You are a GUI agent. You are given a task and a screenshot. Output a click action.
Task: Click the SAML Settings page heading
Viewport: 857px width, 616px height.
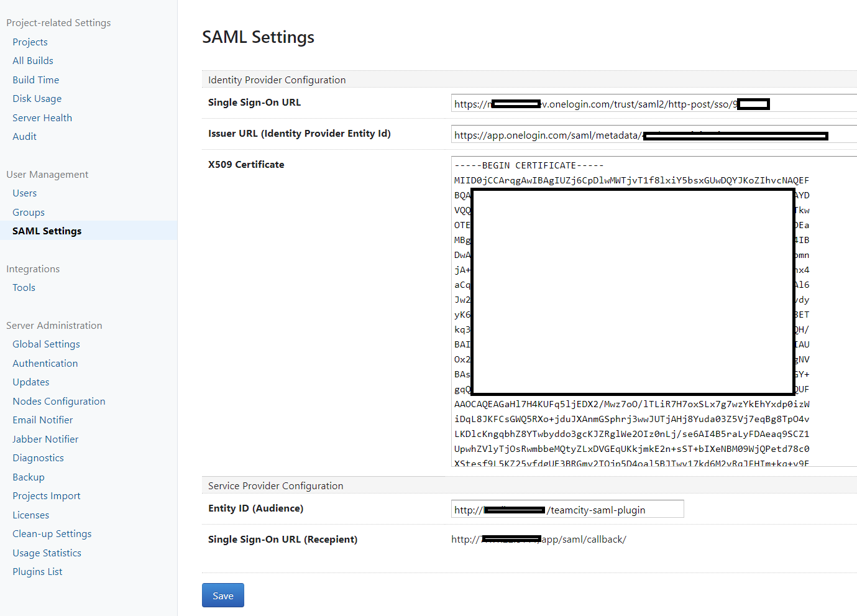259,37
